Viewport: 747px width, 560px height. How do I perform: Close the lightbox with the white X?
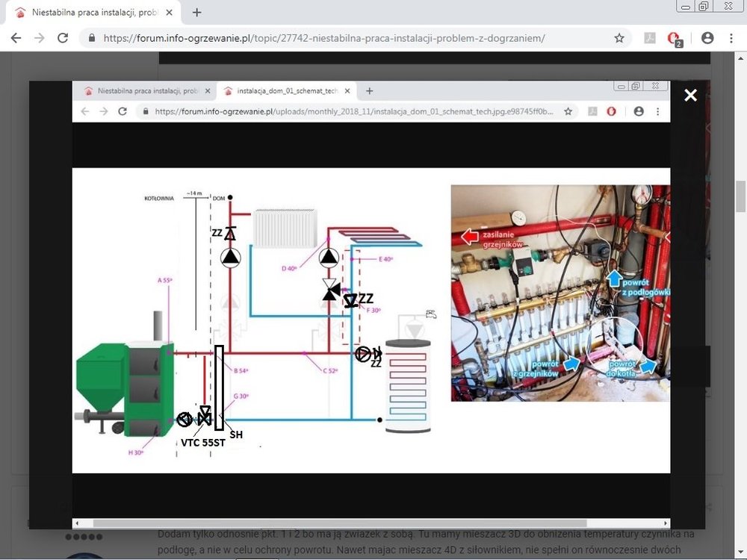(690, 95)
